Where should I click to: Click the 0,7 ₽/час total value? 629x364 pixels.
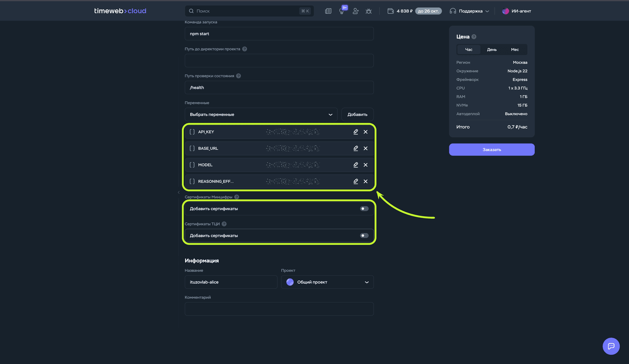pos(517,127)
